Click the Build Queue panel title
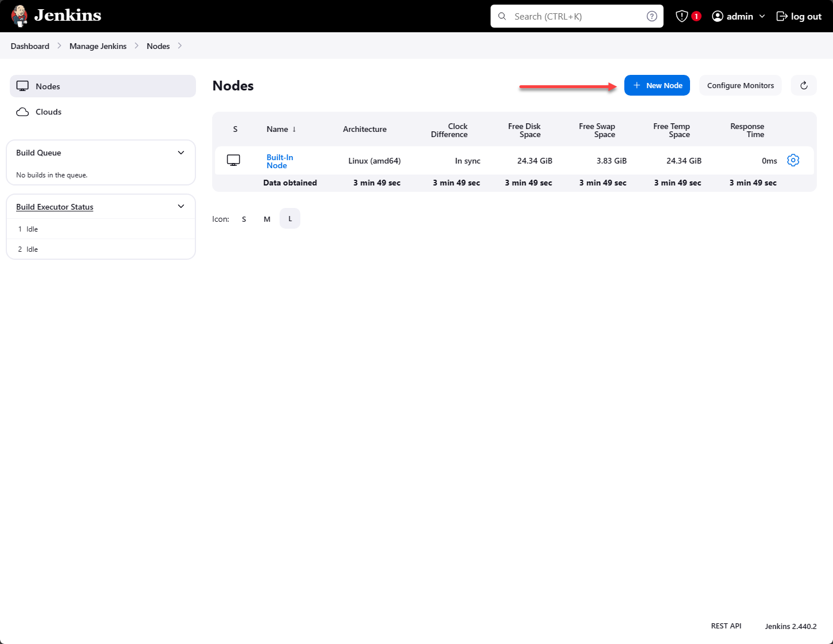The height and width of the screenshot is (644, 833). (39, 153)
